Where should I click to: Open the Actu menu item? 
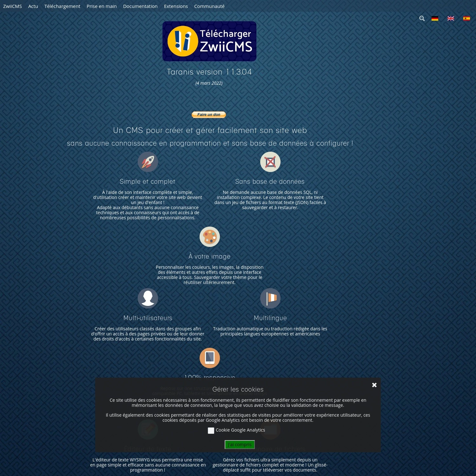pyautogui.click(x=33, y=6)
